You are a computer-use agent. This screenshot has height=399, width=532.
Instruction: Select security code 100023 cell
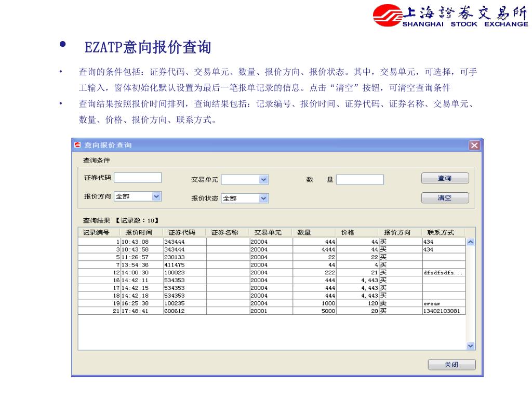[185, 272]
